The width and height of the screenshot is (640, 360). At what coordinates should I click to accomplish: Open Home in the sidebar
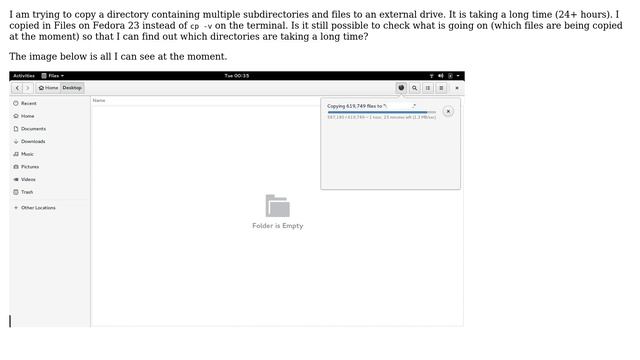[49, 116]
